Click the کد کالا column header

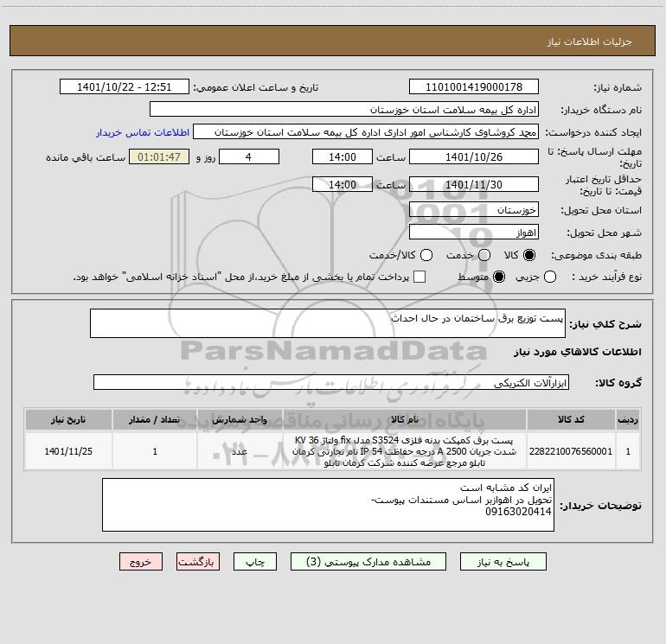571,419
